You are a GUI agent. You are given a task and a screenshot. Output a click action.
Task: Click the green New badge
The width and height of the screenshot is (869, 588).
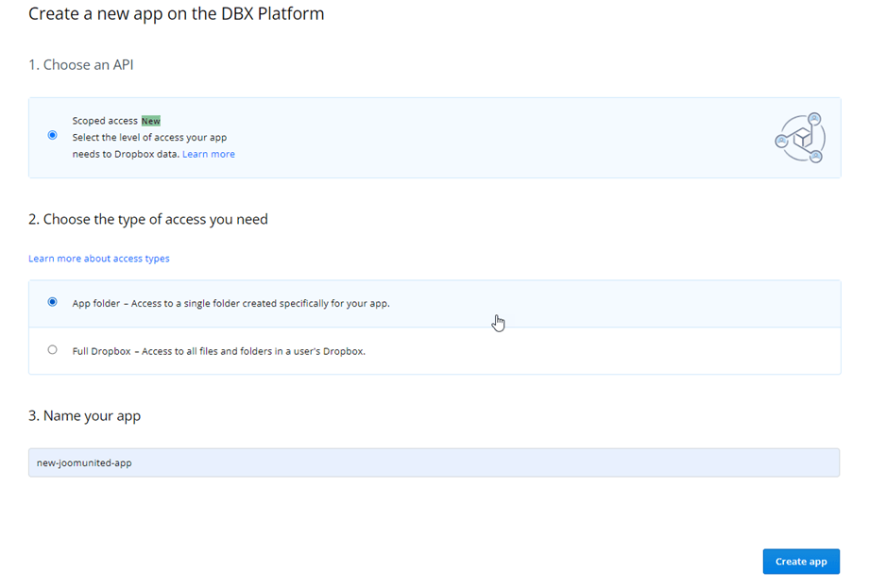(x=151, y=121)
